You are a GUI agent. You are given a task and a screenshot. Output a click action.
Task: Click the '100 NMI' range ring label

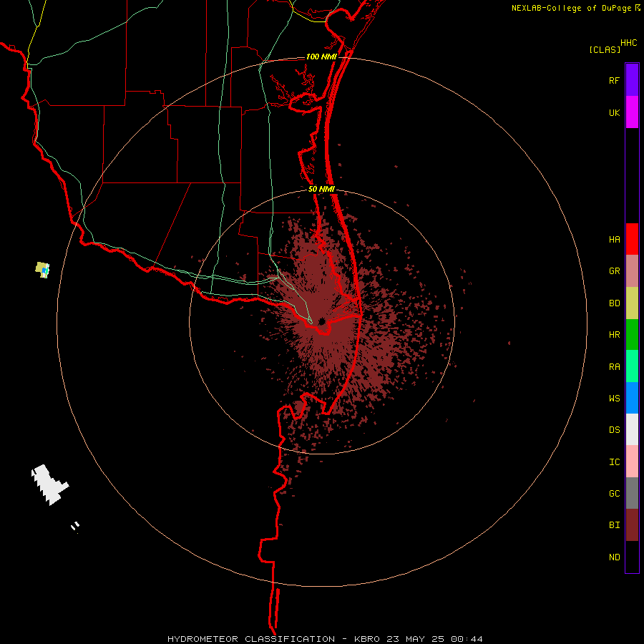[x=321, y=57]
